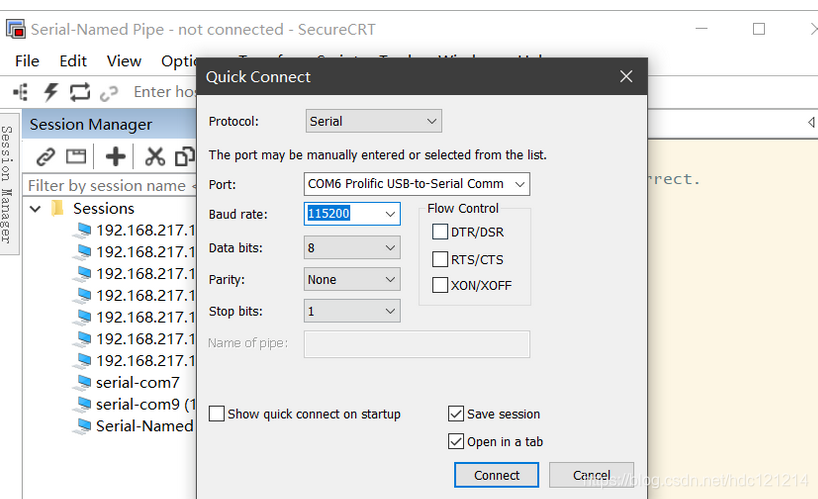
Task: Uncheck the Open in a tab checkbox
Action: [x=456, y=441]
